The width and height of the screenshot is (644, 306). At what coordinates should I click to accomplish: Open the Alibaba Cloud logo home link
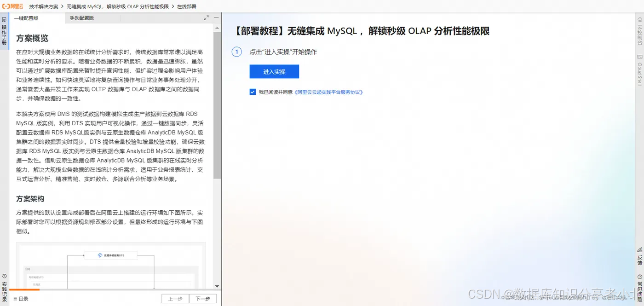[x=13, y=6]
